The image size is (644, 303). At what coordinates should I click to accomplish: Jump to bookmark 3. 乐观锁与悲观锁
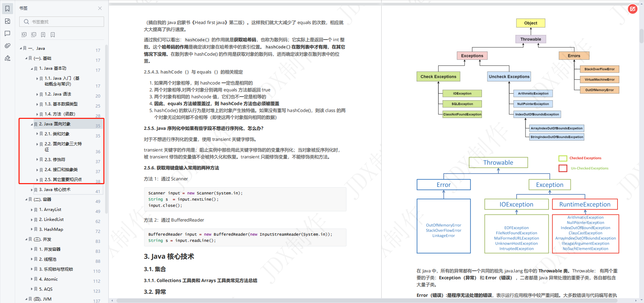coord(56,269)
